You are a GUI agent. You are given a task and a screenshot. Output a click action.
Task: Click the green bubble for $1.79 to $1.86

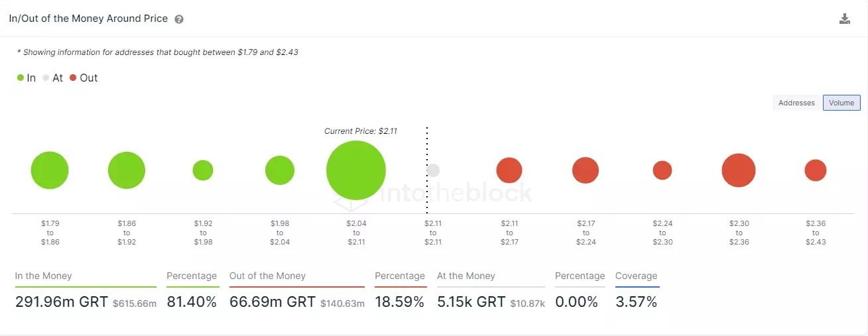pos(50,170)
